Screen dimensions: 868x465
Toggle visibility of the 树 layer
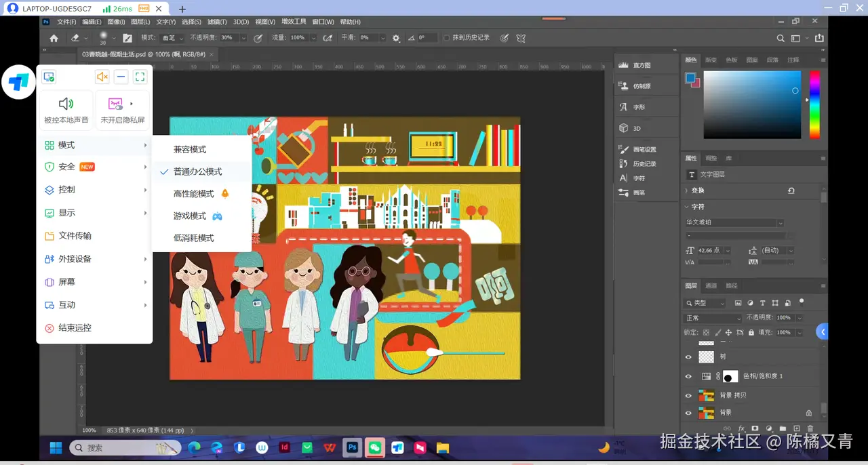688,357
